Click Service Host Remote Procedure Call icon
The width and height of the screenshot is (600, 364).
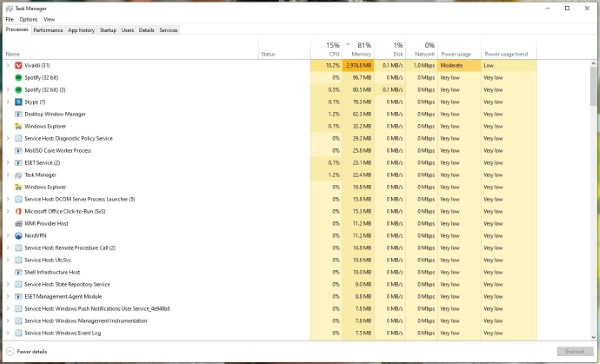[x=18, y=248]
